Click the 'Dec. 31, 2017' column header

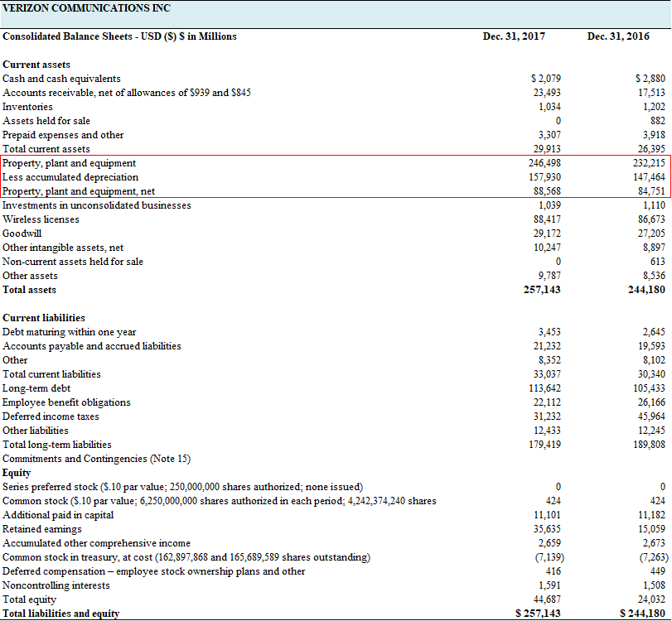pyautogui.click(x=514, y=36)
